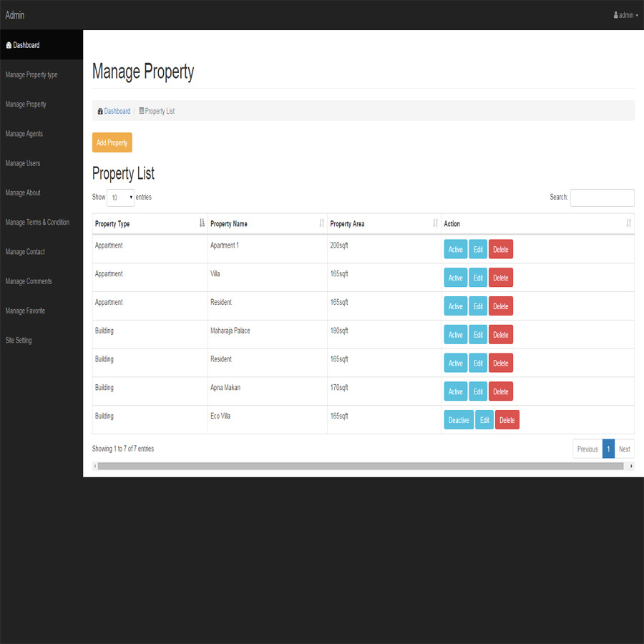Viewport: 644px width, 644px height.
Task: Click the Eco Villa name cell
Action: [x=268, y=419]
